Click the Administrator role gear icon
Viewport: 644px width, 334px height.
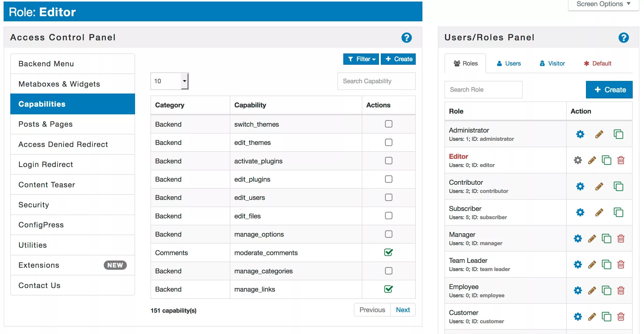pos(580,134)
